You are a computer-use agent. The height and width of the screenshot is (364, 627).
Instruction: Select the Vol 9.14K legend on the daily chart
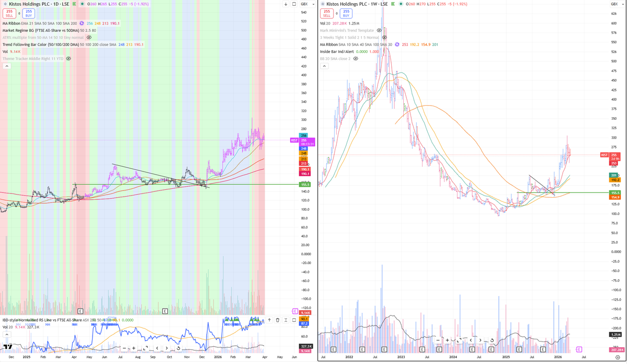(12, 52)
